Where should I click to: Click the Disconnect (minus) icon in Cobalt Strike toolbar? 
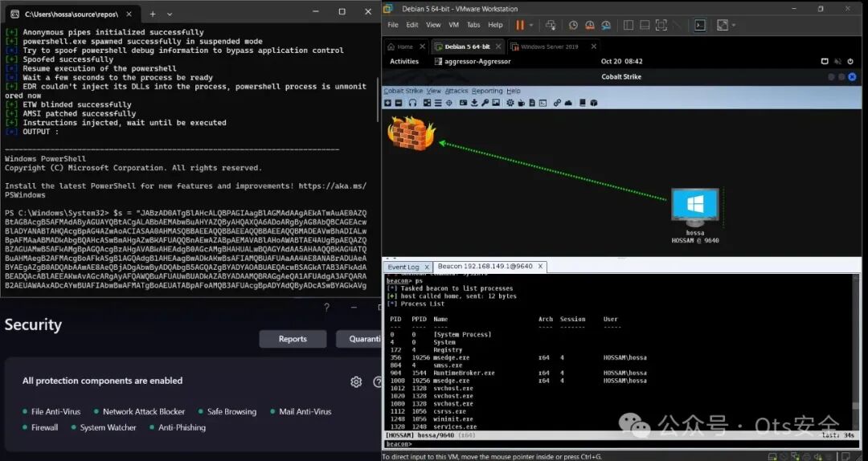(x=399, y=103)
